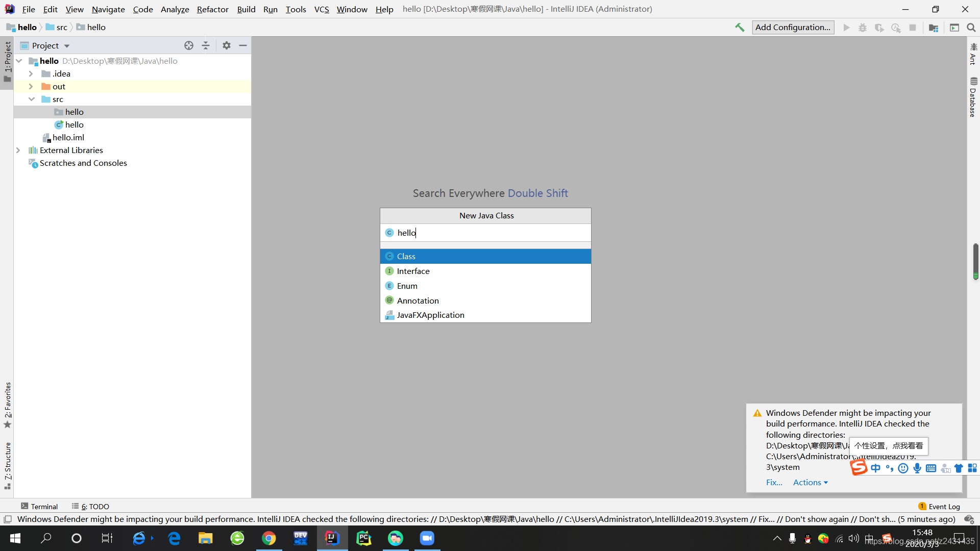The image size is (980, 551).
Task: Open the Refactor menu
Action: [x=213, y=9]
